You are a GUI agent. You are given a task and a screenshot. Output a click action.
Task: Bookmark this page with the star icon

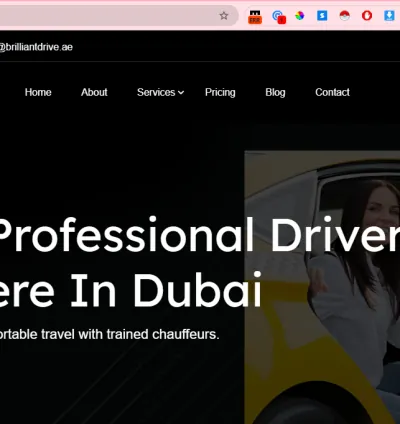(x=224, y=15)
